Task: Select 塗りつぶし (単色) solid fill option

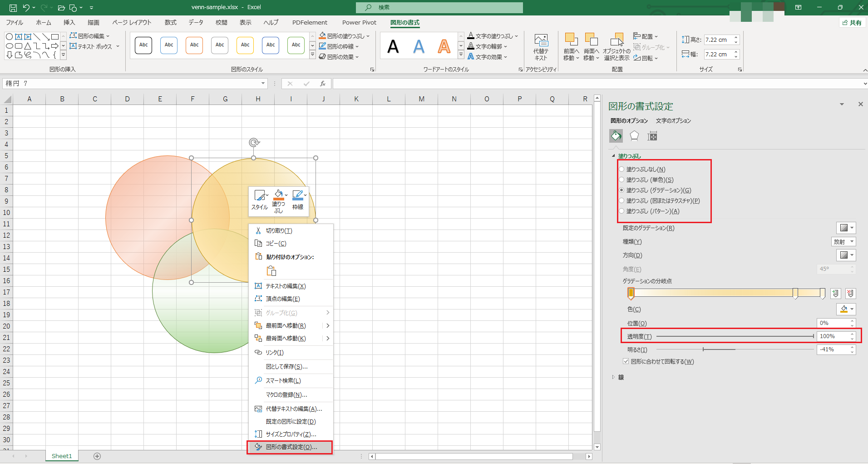Action: tap(621, 180)
